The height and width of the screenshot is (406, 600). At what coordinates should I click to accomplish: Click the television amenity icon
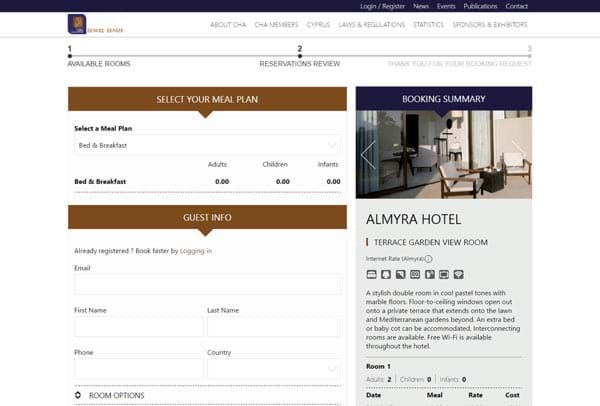444,274
